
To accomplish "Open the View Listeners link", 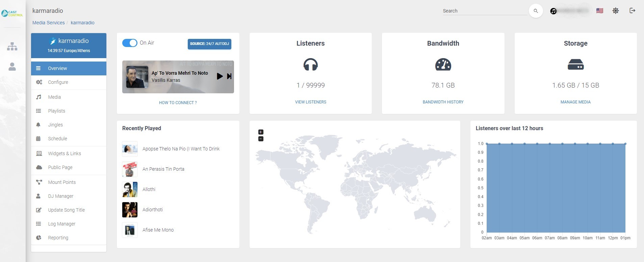I will coord(310,102).
